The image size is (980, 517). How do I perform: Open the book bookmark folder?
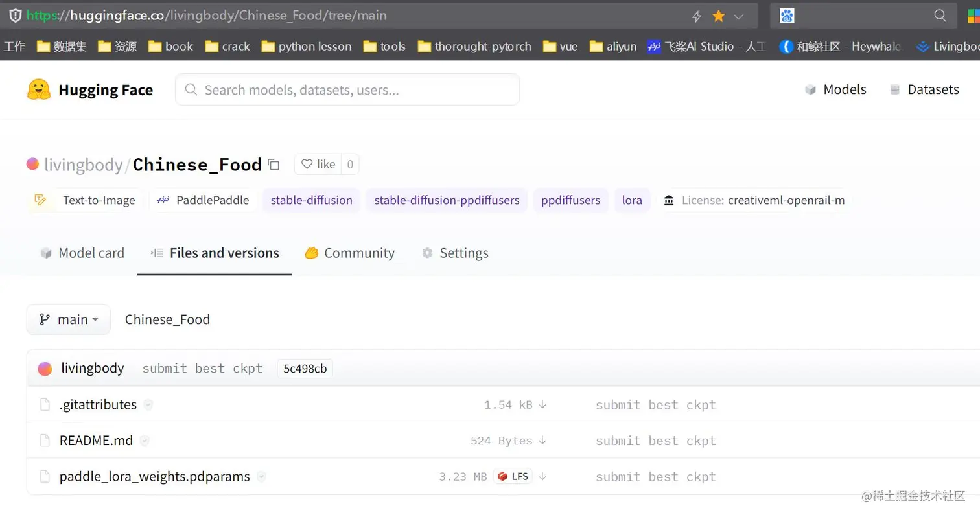tap(170, 46)
